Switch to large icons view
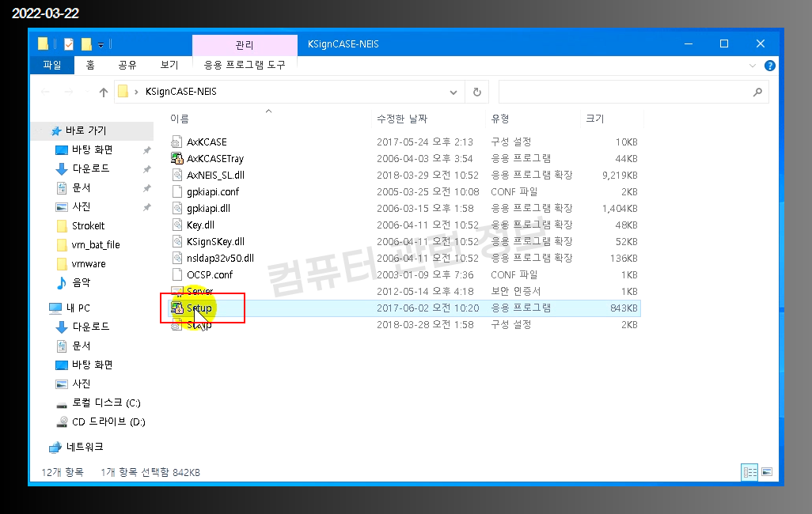 [767, 472]
